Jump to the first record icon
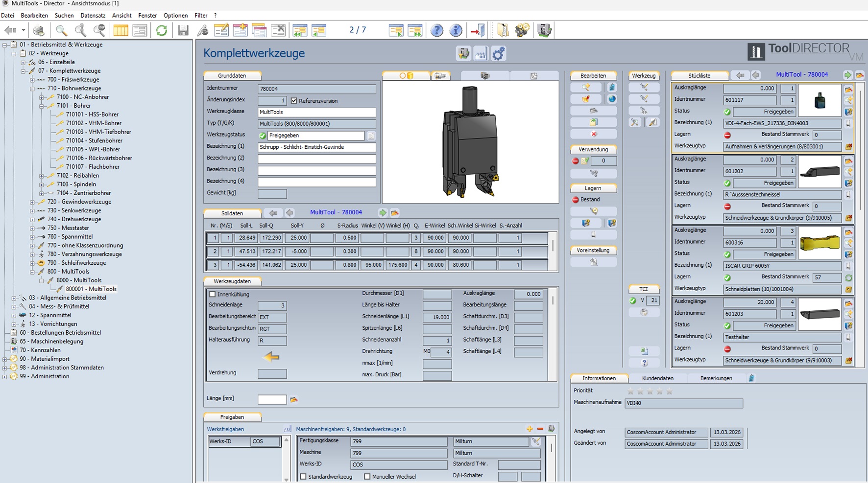This screenshot has height=483, width=868. [x=300, y=30]
